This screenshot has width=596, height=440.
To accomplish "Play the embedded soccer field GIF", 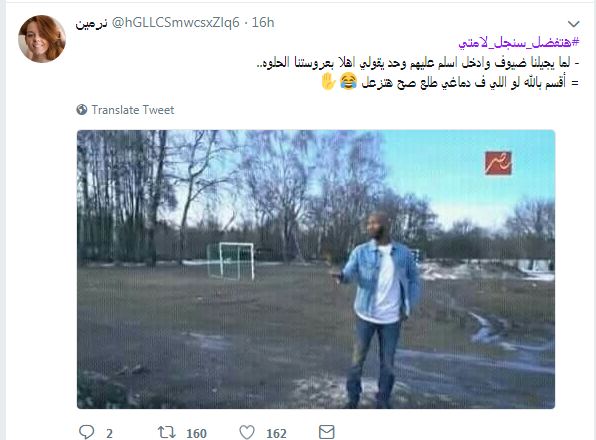I will [x=316, y=269].
